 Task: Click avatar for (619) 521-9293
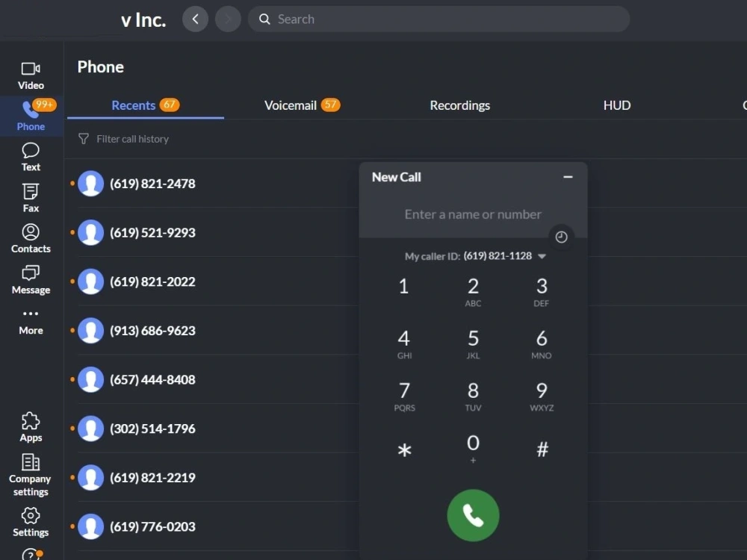pos(90,232)
